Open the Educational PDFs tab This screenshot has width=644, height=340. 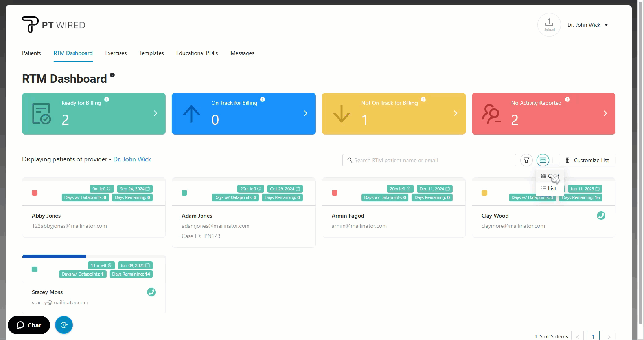197,53
